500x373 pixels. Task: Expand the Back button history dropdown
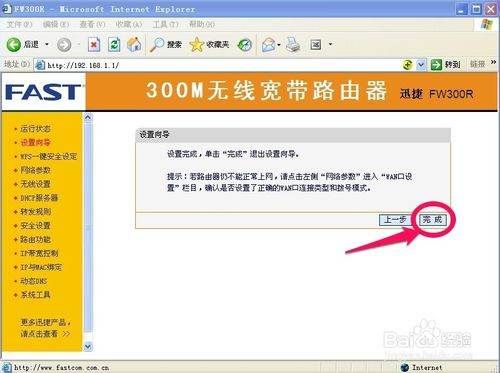[x=47, y=44]
